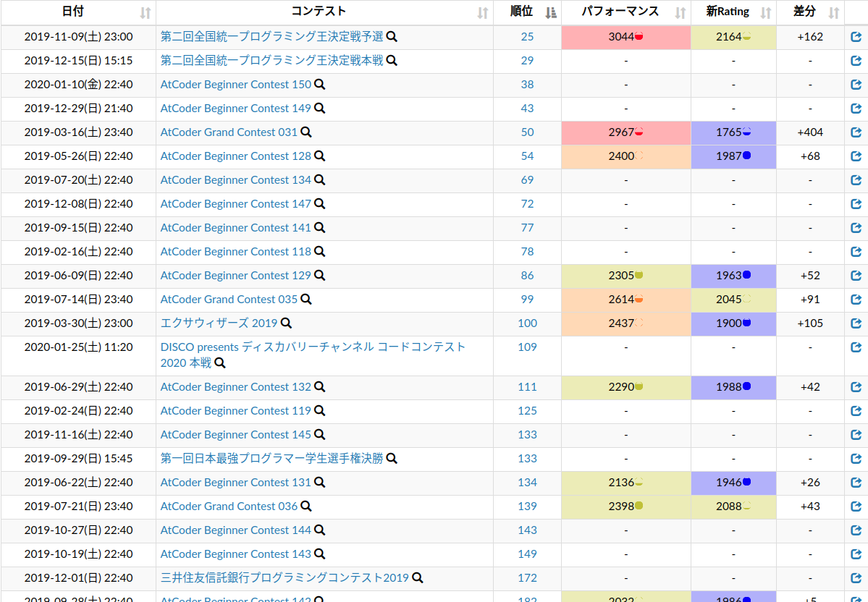The width and height of the screenshot is (868, 602).
Task: Open rank 25 standings link
Action: tap(527, 36)
